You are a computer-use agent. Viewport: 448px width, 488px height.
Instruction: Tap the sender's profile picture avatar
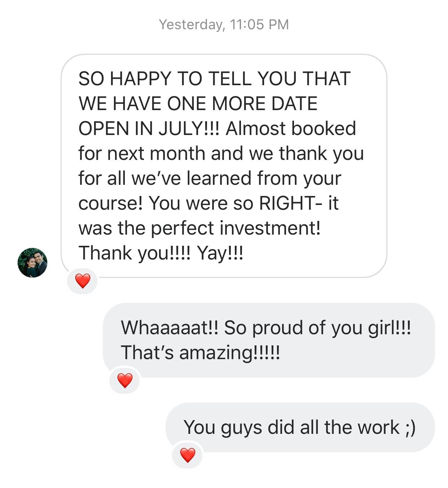point(32,262)
